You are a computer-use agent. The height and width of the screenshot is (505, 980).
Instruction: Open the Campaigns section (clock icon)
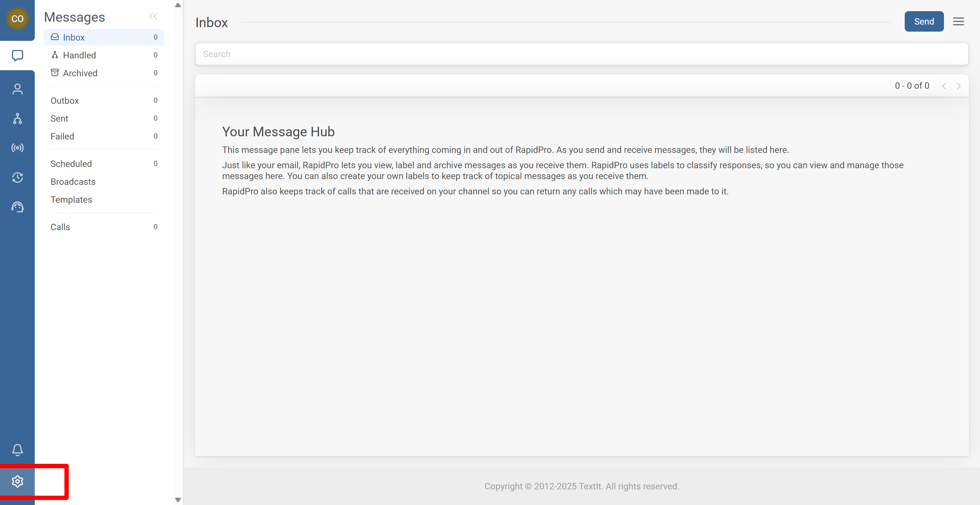(17, 177)
